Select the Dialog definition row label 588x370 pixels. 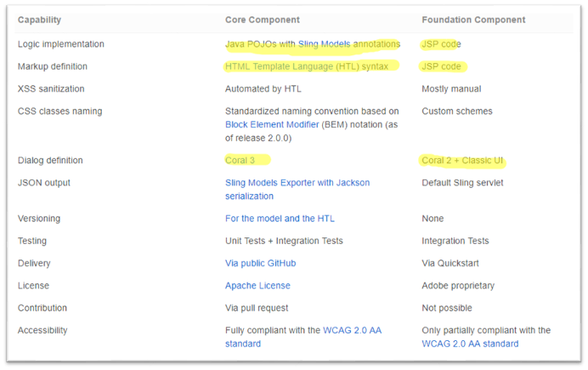point(50,160)
